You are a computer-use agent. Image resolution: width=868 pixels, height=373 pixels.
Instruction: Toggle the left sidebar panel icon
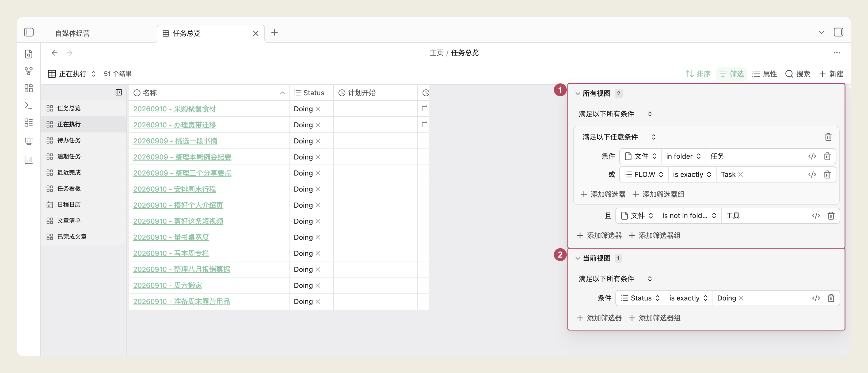[29, 32]
